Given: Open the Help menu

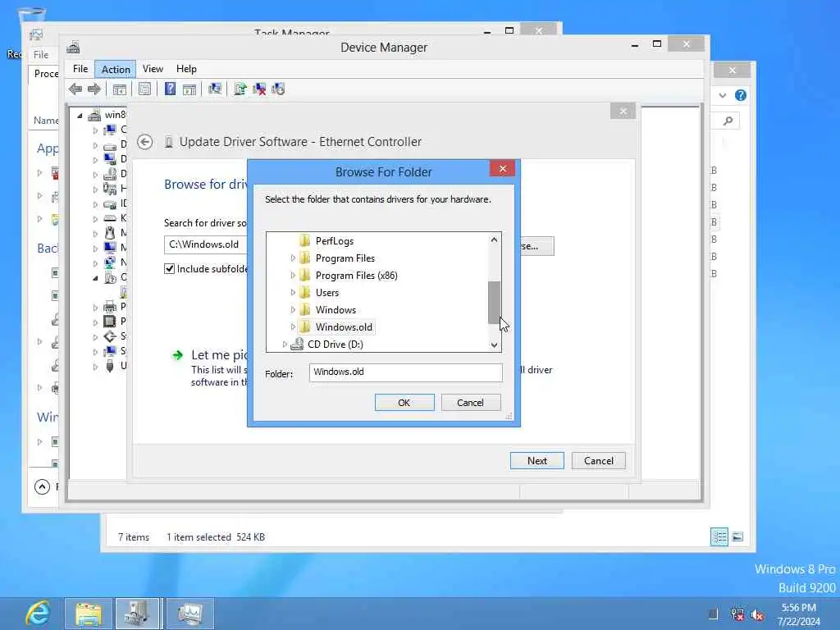Looking at the screenshot, I should [x=186, y=69].
